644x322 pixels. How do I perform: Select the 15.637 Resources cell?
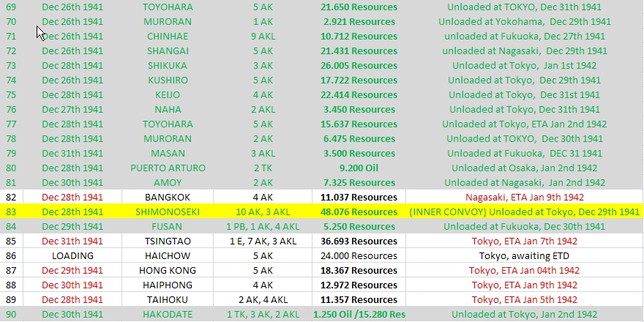pos(359,124)
